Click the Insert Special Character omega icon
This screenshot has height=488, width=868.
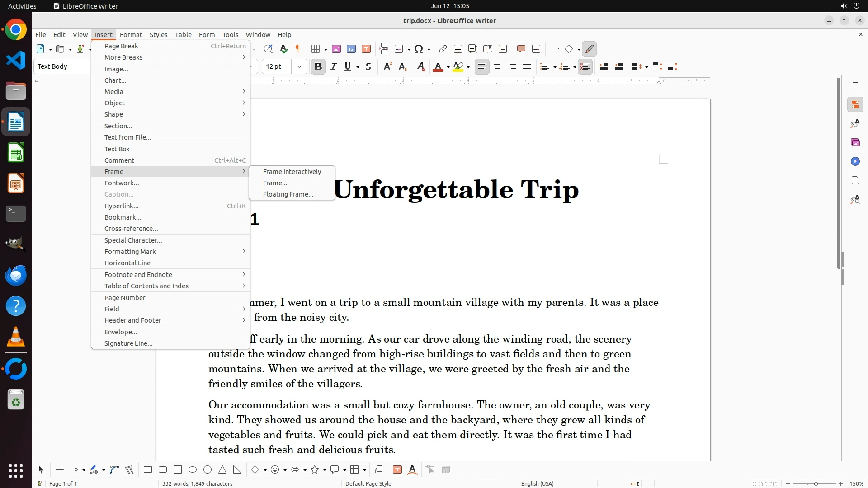click(x=419, y=49)
